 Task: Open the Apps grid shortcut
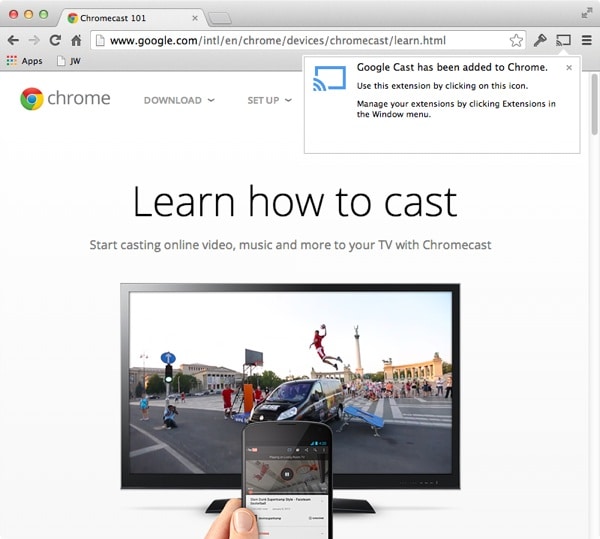(x=24, y=61)
